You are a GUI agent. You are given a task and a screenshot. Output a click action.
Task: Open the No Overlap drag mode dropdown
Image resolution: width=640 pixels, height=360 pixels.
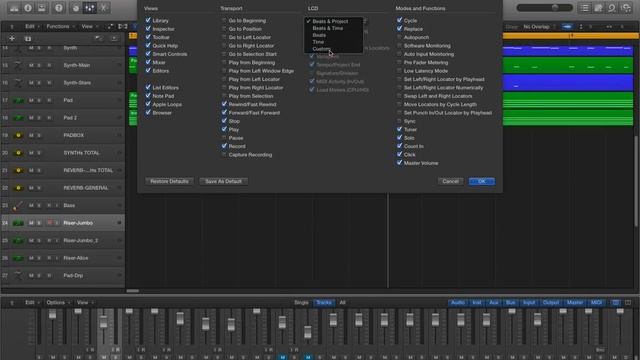539,27
